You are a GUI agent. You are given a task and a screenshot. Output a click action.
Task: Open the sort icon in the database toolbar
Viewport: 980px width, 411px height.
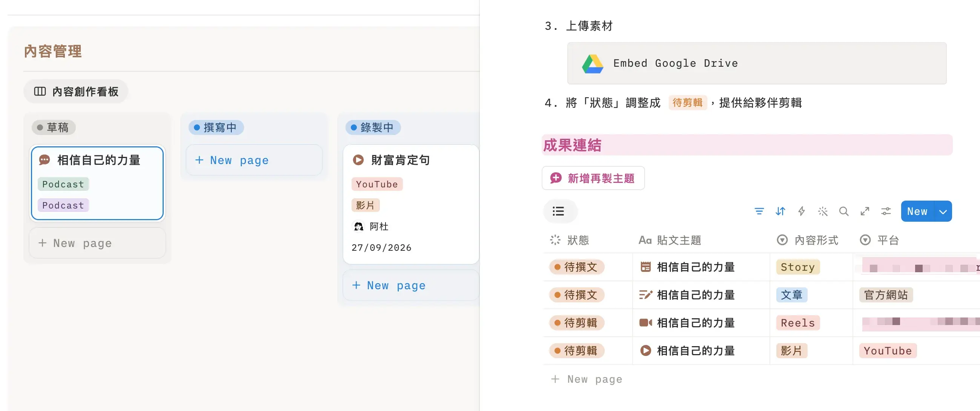click(x=780, y=211)
